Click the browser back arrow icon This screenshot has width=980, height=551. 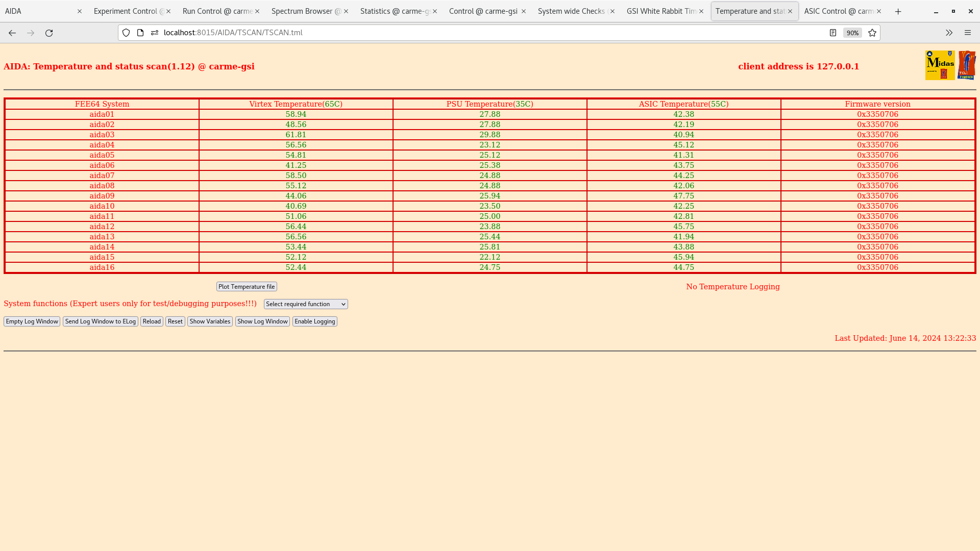12,32
